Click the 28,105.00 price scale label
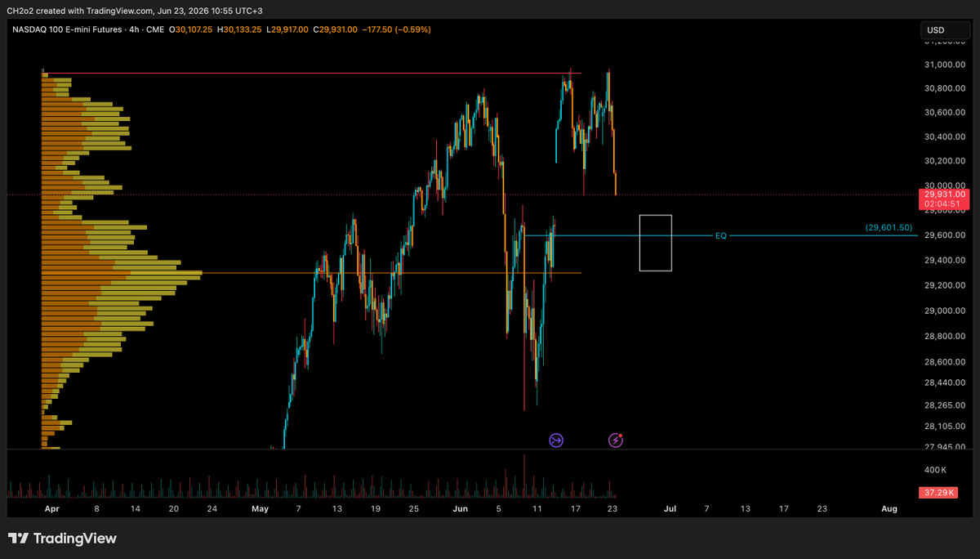The height and width of the screenshot is (559, 980). pyautogui.click(x=946, y=426)
